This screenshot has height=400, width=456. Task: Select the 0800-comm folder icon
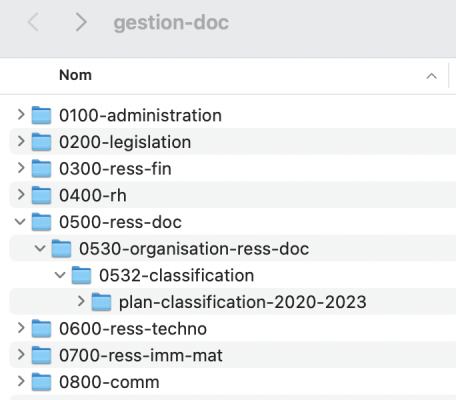[x=41, y=382]
